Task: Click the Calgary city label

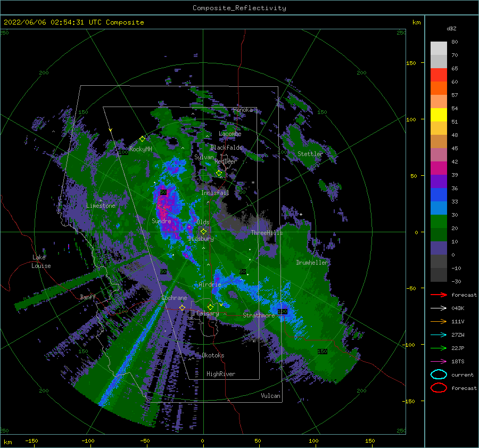Action: tap(208, 313)
